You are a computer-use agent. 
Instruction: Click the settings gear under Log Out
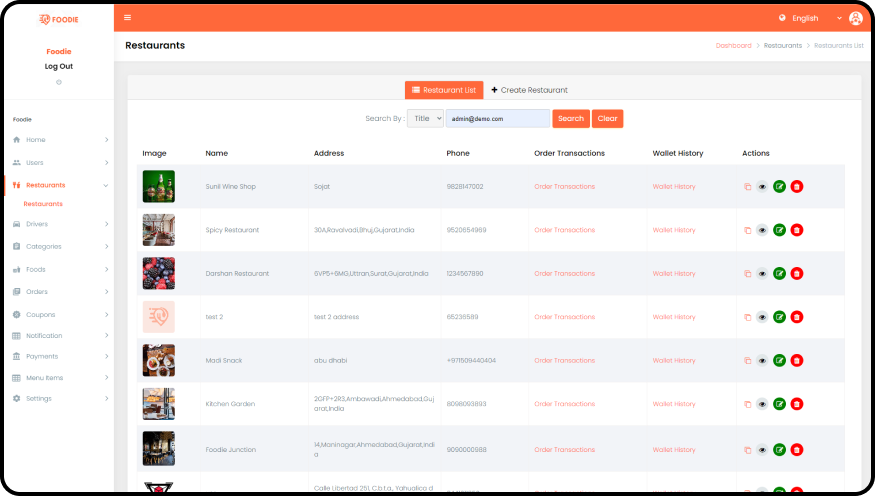click(59, 82)
